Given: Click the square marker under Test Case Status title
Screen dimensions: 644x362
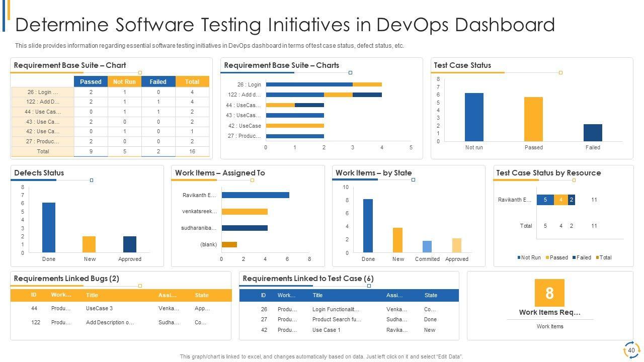Looking at the screenshot, I should click(560, 73).
